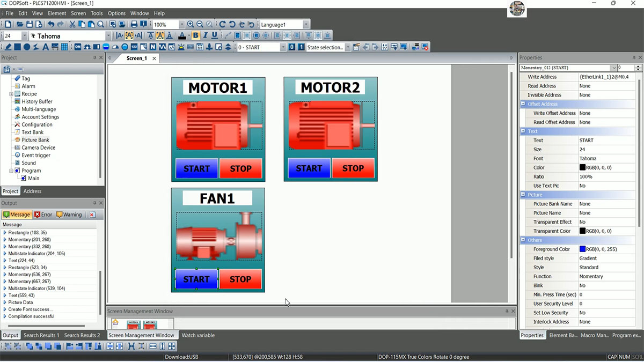Viewport: 644px width, 362px height.
Task: Switch element to state 1
Action: click(301, 47)
